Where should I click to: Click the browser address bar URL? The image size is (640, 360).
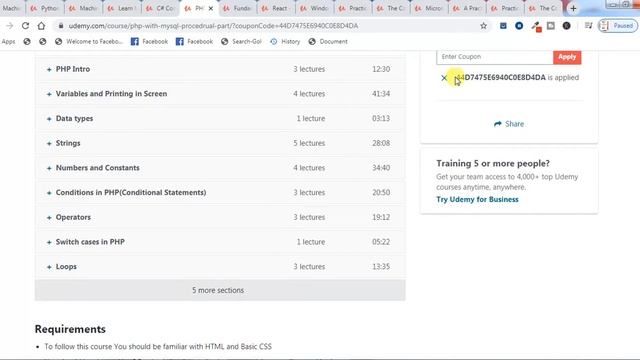click(213, 26)
